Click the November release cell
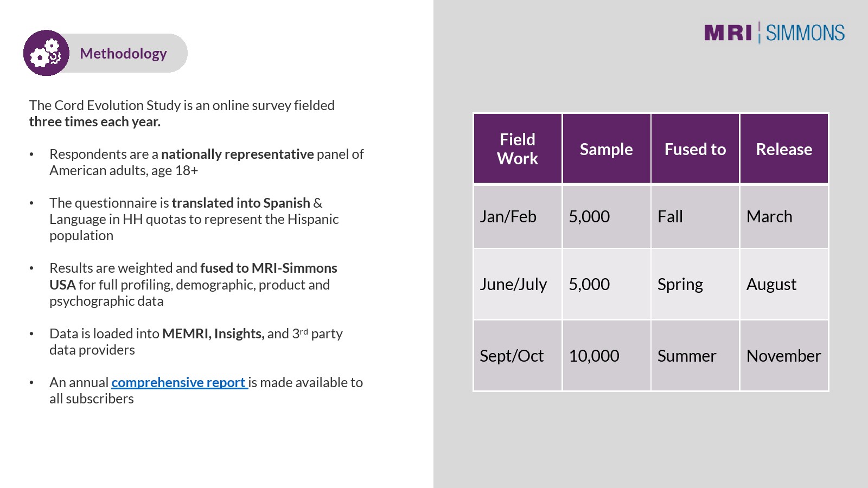Screen dimensions: 868x488 click(784, 356)
